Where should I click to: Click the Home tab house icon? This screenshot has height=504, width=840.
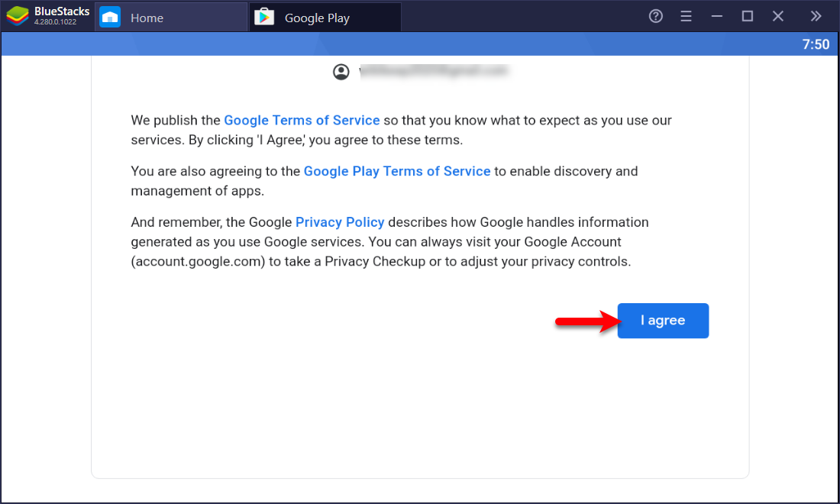tap(111, 18)
